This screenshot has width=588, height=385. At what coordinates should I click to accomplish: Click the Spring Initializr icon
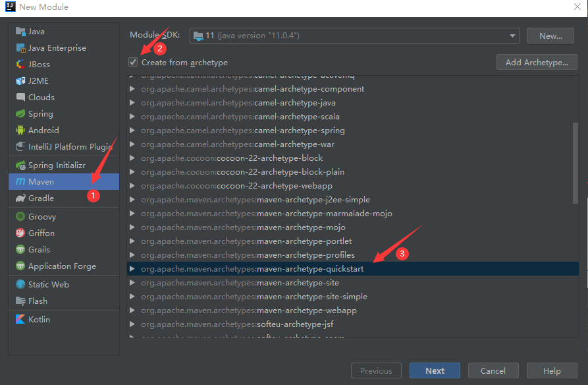tap(20, 165)
